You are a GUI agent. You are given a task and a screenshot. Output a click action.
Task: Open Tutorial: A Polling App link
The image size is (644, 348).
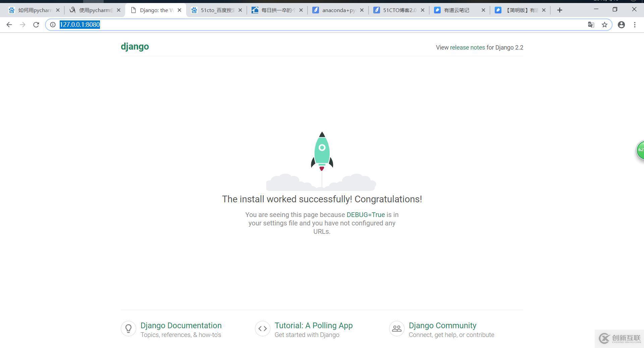(314, 326)
